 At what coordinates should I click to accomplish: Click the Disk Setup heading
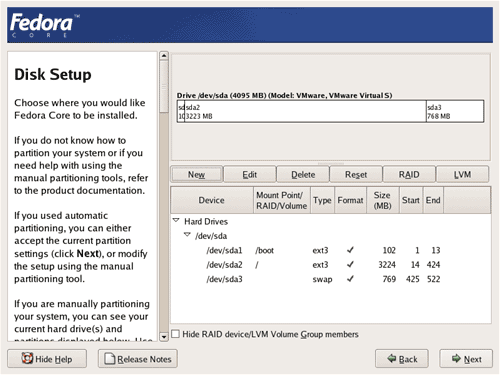tap(53, 74)
